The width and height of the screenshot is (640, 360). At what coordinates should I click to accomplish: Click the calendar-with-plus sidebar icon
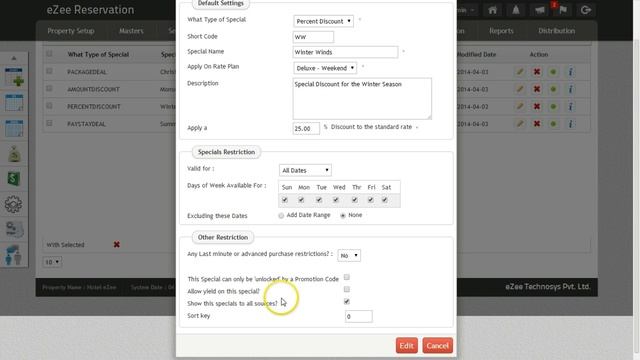click(x=14, y=78)
